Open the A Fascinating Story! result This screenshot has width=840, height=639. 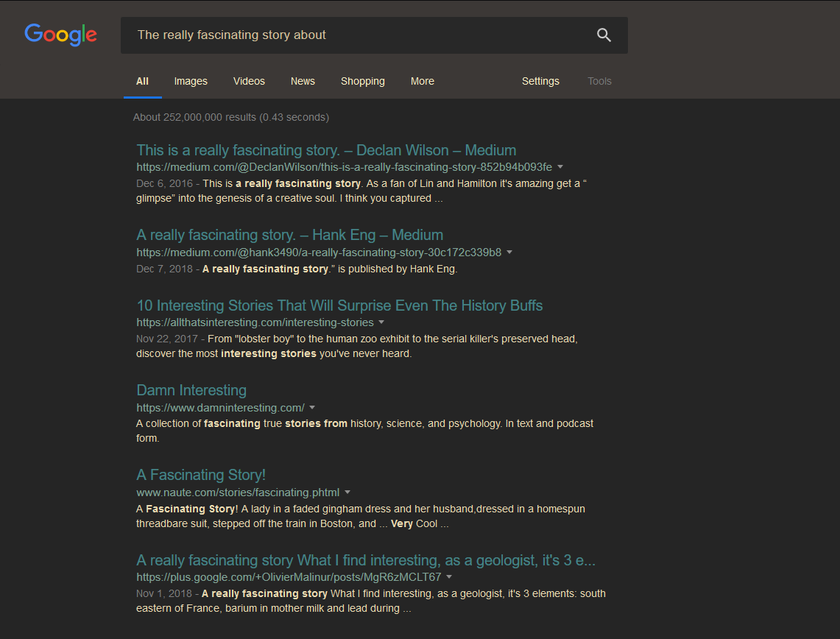coord(201,475)
